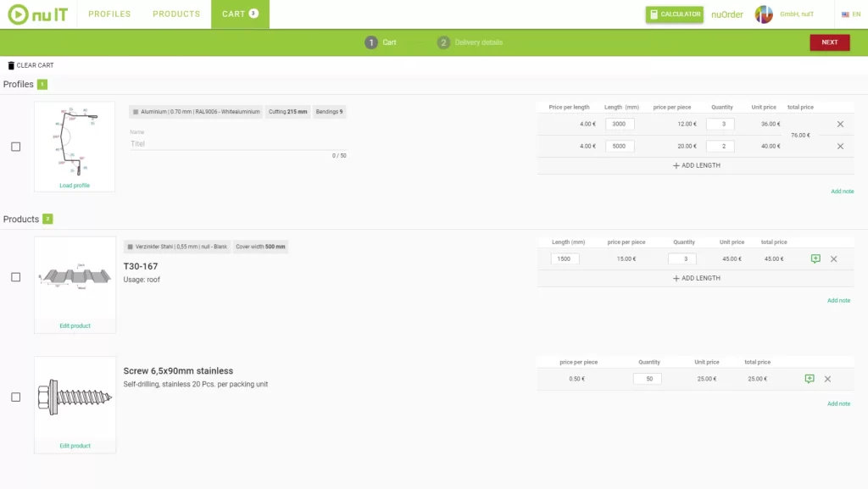Viewport: 868px width, 489px height.
Task: Select the aluminium profile checkbox
Action: pyautogui.click(x=15, y=147)
